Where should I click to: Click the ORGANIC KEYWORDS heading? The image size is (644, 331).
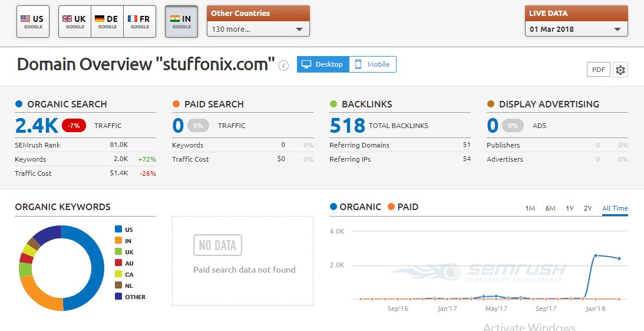pos(63,207)
